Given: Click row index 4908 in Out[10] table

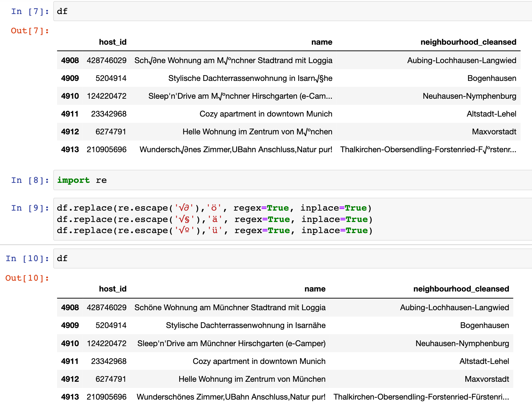Looking at the screenshot, I should point(70,308).
